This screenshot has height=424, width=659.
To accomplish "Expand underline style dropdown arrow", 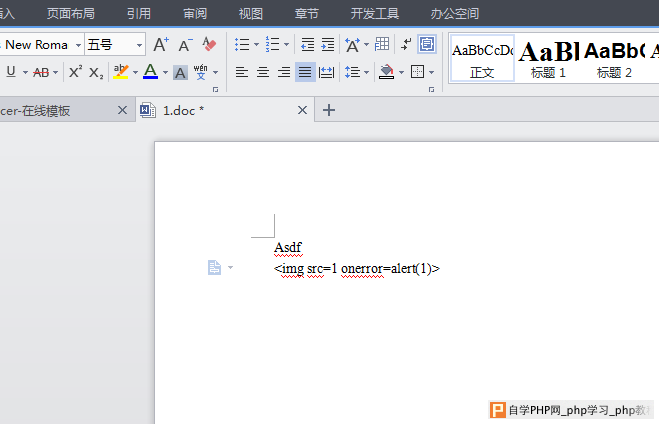I will click(25, 73).
